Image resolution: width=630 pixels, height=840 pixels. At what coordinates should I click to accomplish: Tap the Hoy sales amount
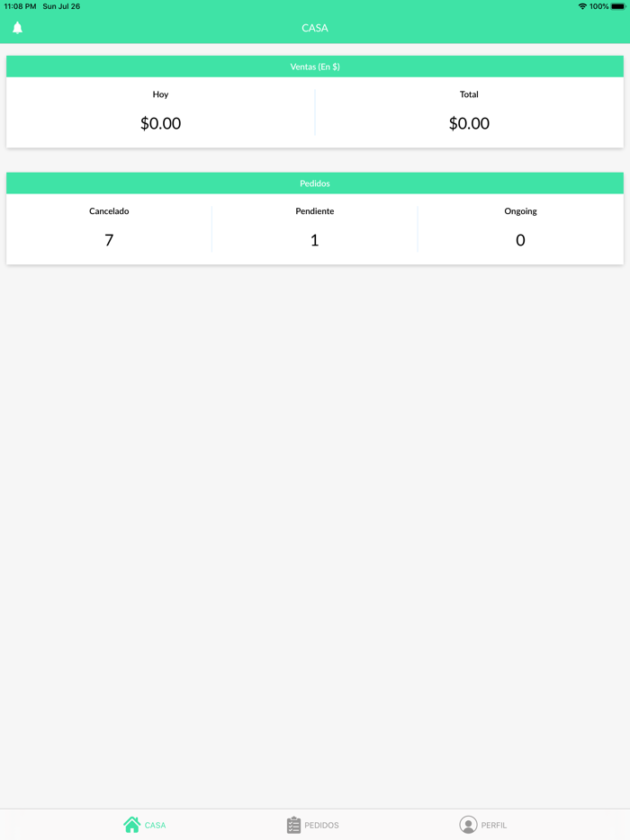coord(160,123)
